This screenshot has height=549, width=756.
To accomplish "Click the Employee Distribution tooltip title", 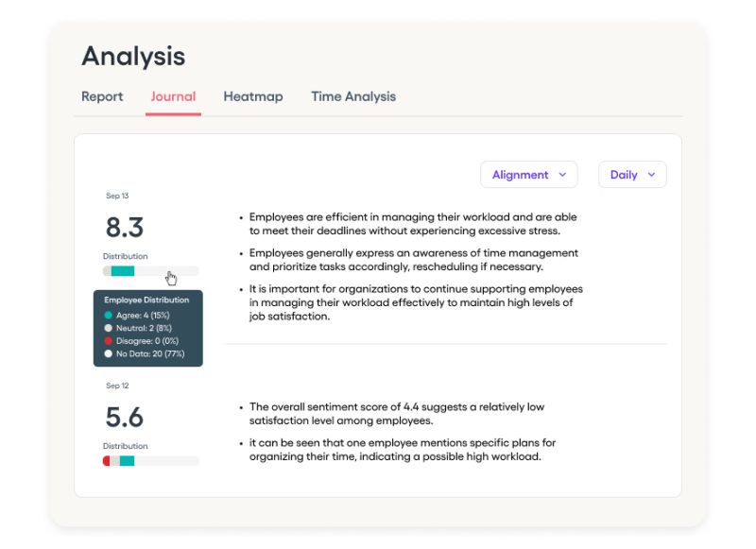I will click(146, 300).
